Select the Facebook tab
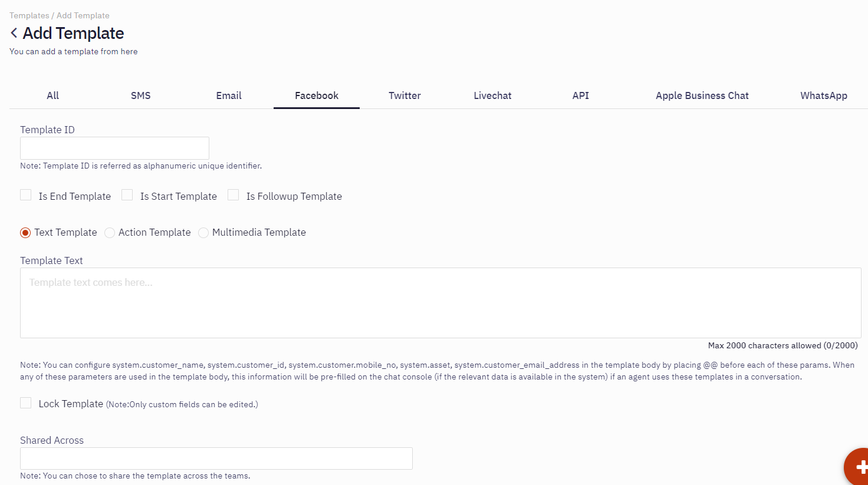This screenshot has height=485, width=868. [x=317, y=95]
